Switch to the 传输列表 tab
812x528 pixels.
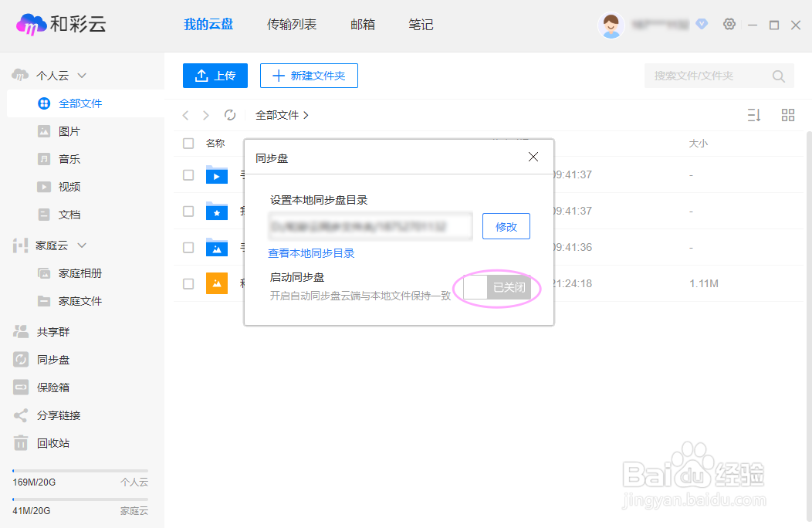tap(291, 24)
